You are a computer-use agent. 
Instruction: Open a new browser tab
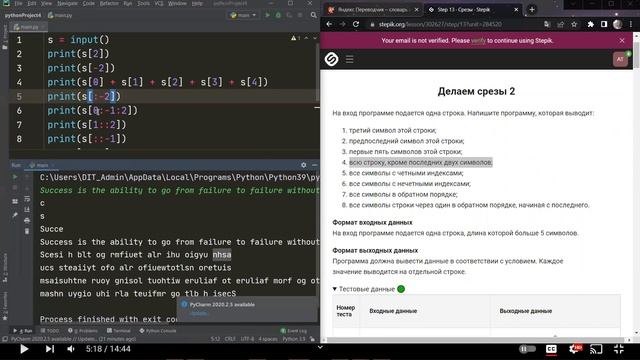(x=532, y=9)
